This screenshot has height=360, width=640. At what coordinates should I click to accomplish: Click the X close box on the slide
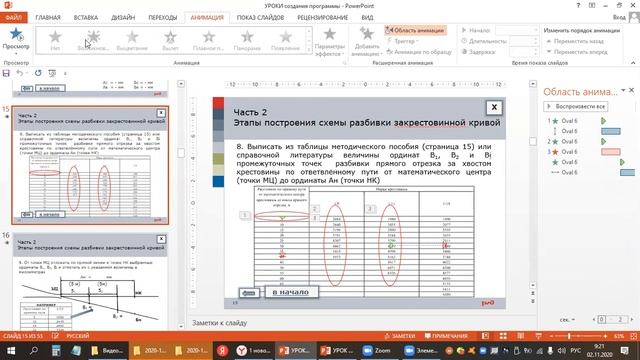tap(494, 107)
